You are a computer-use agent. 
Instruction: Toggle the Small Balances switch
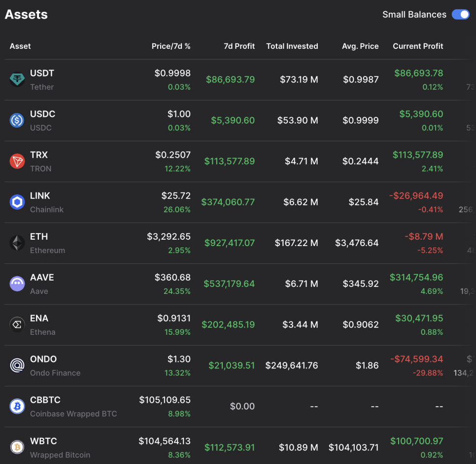(x=460, y=14)
